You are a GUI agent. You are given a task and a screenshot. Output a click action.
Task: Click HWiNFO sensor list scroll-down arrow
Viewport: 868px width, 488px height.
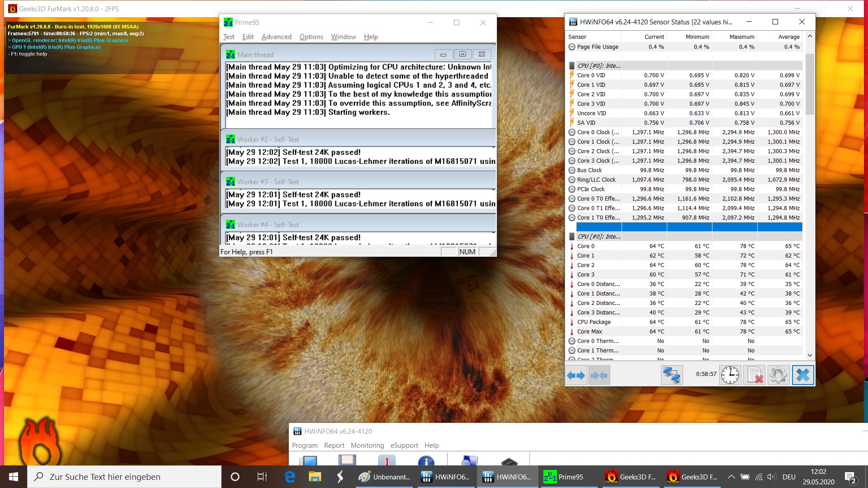pos(810,355)
